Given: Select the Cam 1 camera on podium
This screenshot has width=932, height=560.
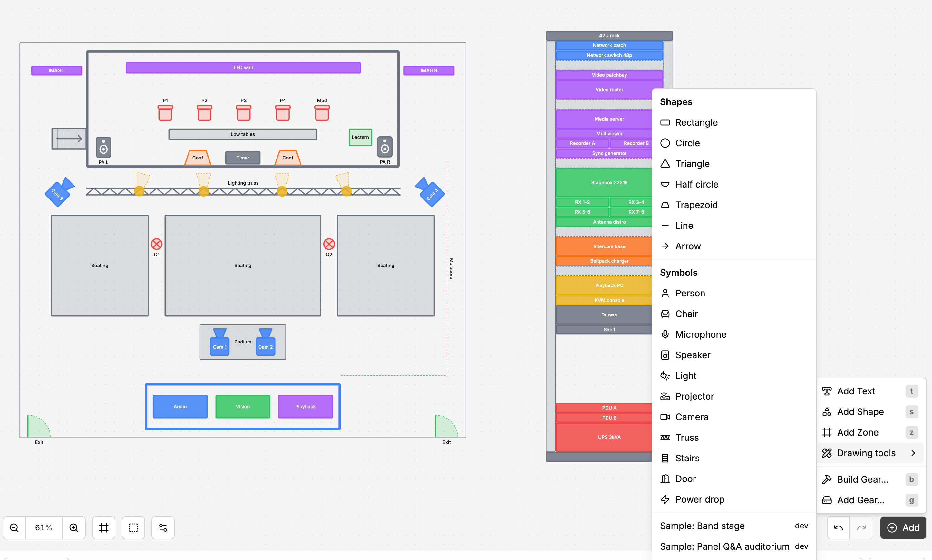Looking at the screenshot, I should 219,342.
